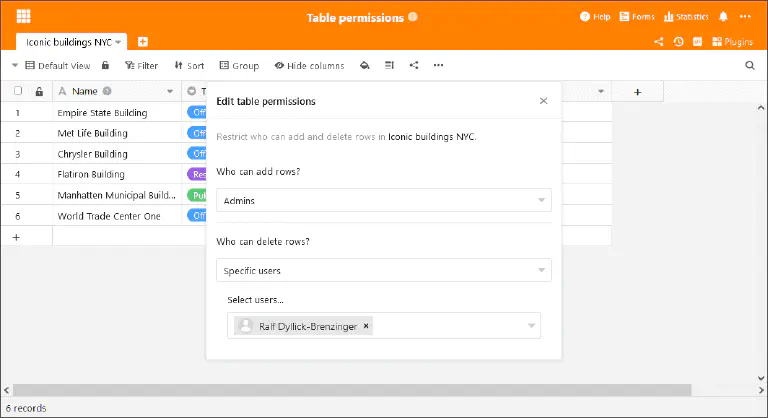Open Sort options
This screenshot has height=418, width=768.
[189, 66]
